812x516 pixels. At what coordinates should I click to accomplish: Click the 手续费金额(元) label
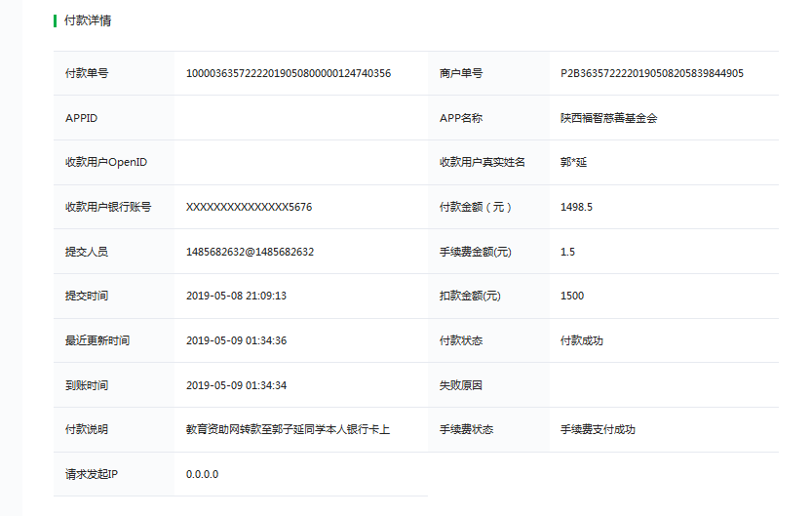tap(476, 252)
